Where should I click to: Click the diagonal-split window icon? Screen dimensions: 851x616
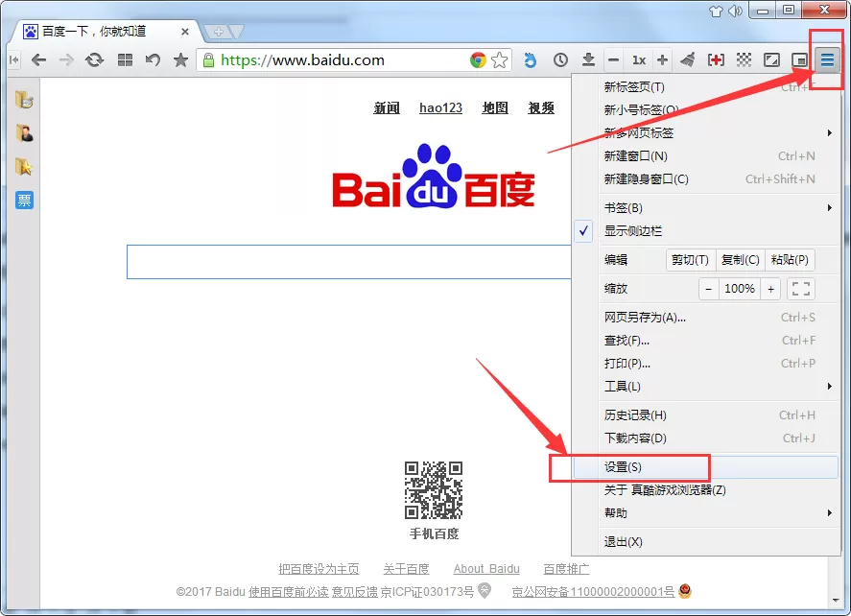[x=771, y=59]
